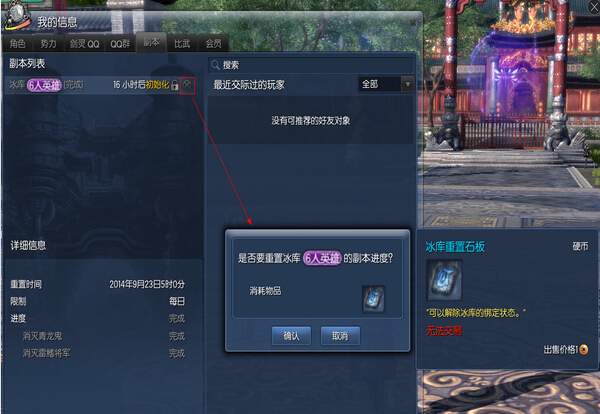Open the 全部 combo box
600x414 pixels.
(386, 84)
